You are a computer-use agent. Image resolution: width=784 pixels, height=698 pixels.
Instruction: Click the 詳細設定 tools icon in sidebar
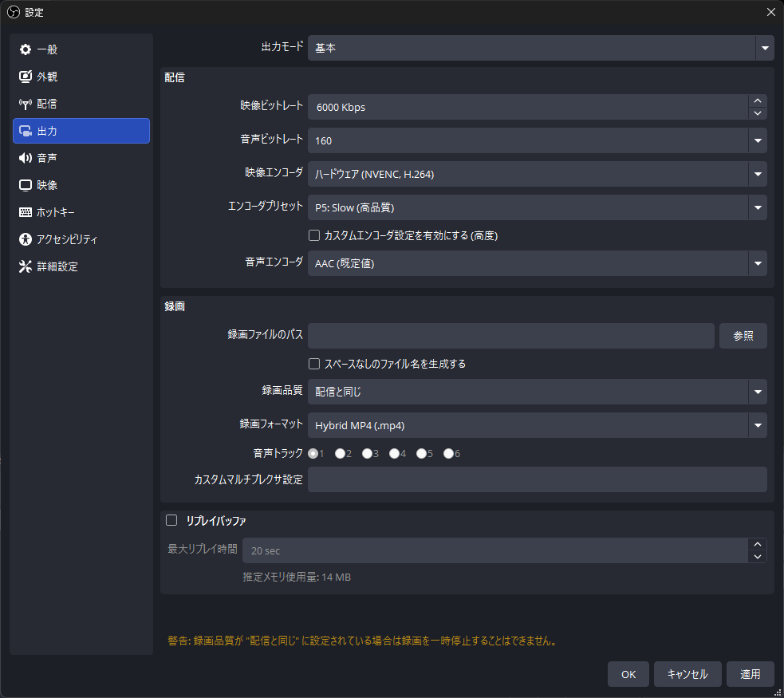pos(25,266)
